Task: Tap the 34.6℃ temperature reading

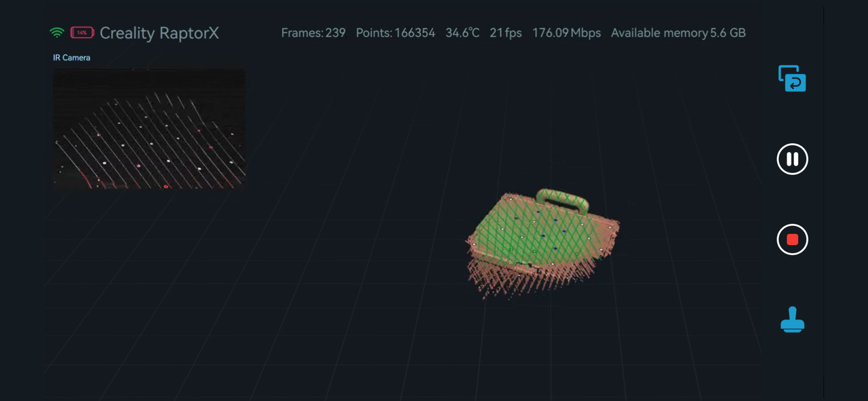Action: [462, 33]
